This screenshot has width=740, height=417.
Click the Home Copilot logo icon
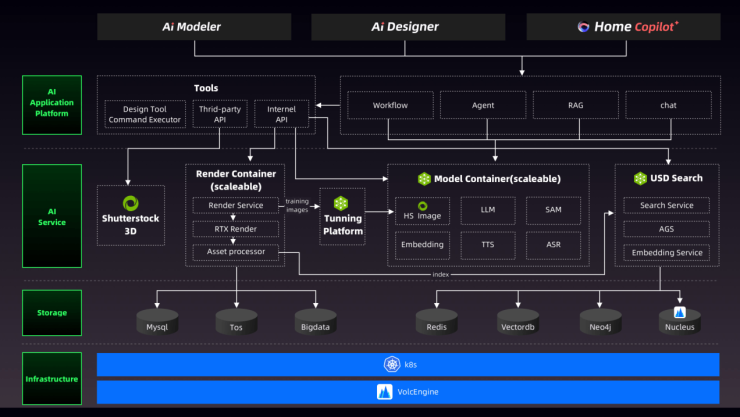coord(583,27)
